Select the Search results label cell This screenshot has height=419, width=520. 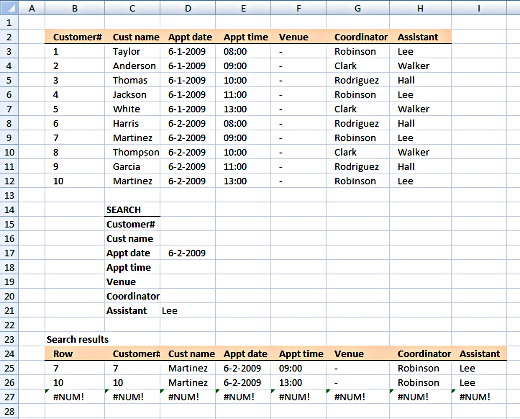click(x=75, y=339)
